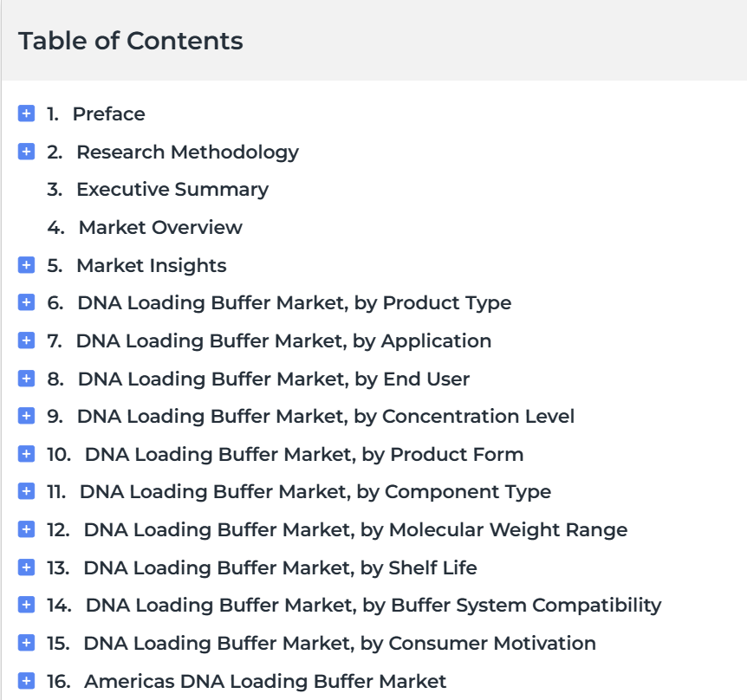Expand Consumer Motivation section plus icon
This screenshot has height=700, width=747.
26,643
